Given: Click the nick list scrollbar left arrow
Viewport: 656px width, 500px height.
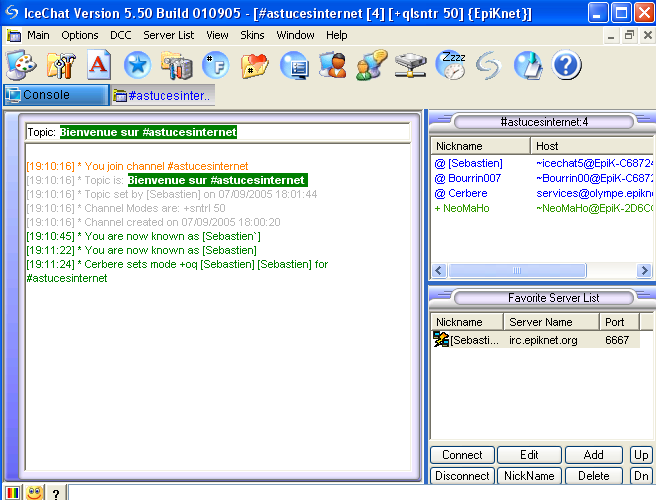Looking at the screenshot, I should point(439,270).
